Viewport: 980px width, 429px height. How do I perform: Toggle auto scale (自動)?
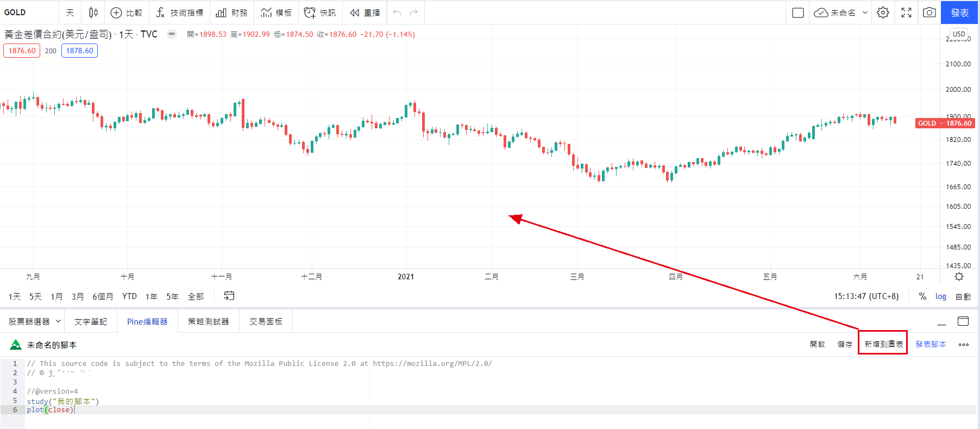point(963,296)
